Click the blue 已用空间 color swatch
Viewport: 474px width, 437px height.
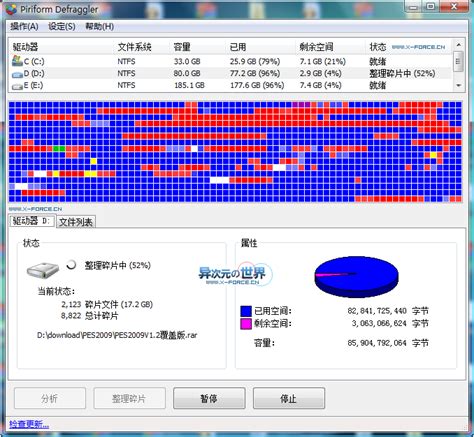coord(246,311)
